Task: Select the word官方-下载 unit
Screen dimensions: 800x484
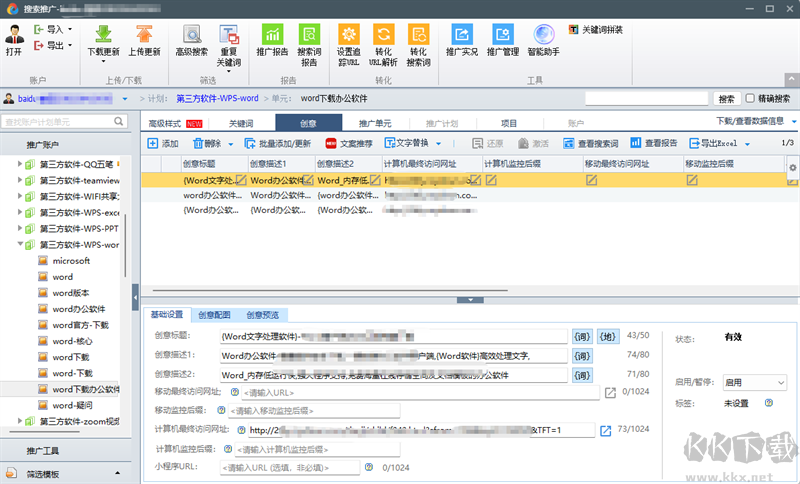Action: click(x=80, y=325)
